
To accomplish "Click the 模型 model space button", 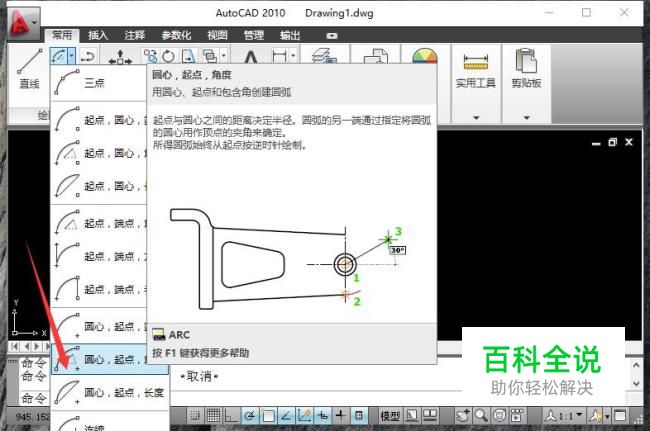I will (390, 416).
